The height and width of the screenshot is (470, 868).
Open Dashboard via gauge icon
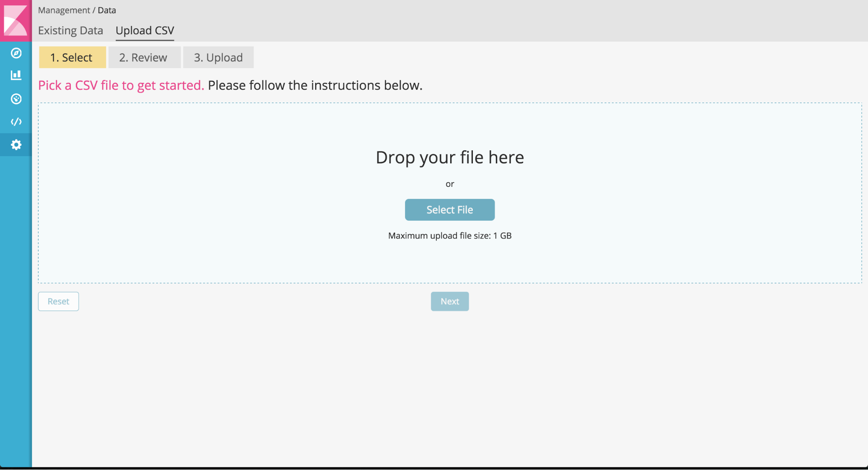coord(16,99)
